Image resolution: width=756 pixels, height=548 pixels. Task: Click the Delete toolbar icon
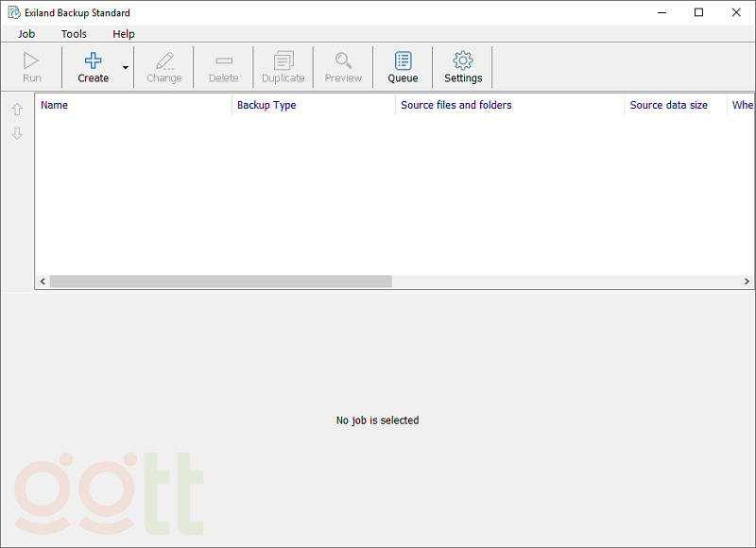(224, 61)
